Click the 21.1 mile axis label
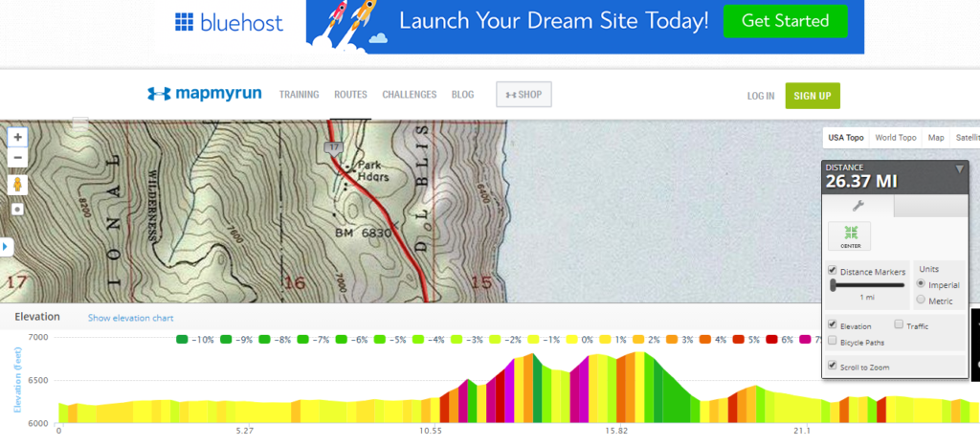This screenshot has height=446, width=980. click(802, 431)
